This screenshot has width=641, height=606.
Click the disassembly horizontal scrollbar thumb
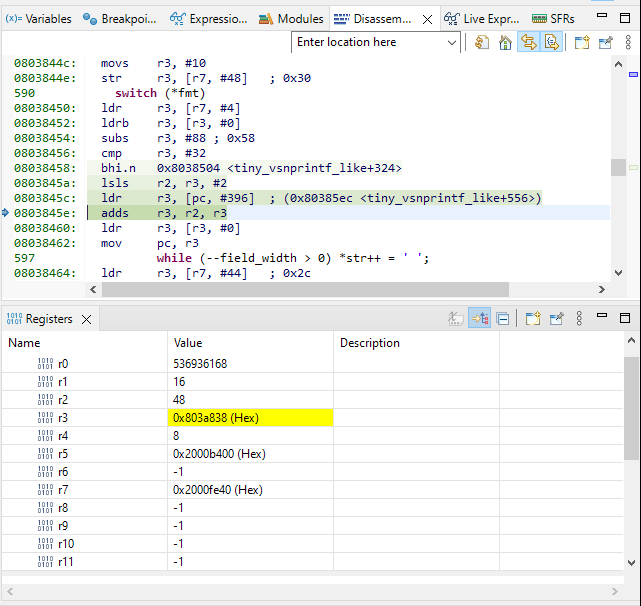pos(305,290)
